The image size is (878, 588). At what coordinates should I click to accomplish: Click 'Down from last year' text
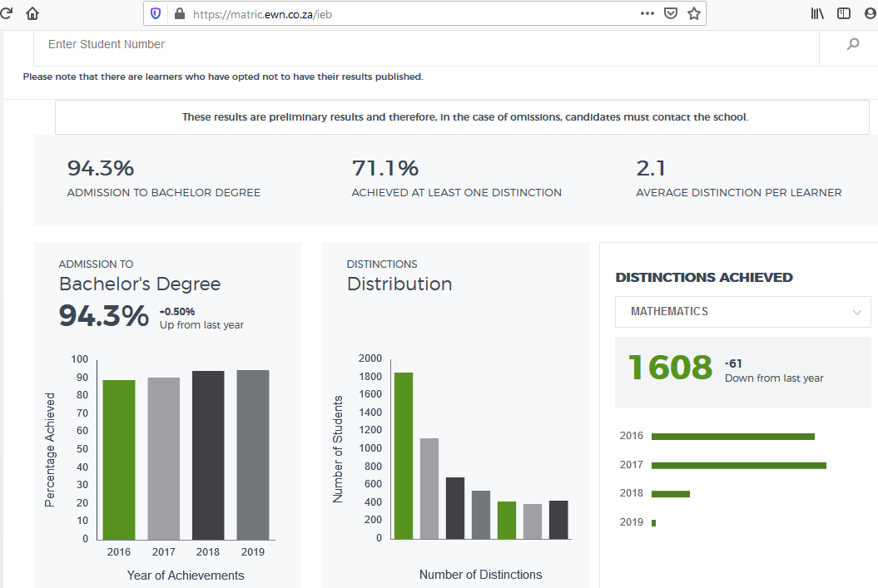click(774, 378)
